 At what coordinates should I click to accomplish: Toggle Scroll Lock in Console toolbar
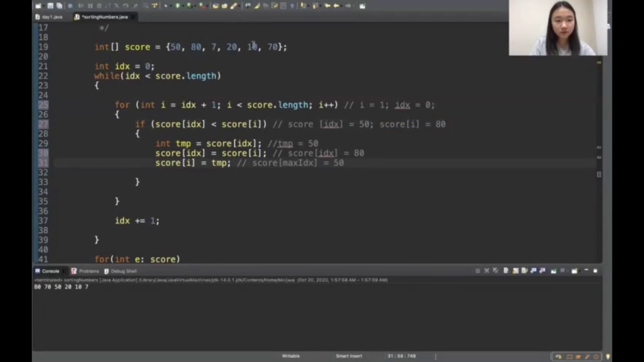[x=516, y=271]
